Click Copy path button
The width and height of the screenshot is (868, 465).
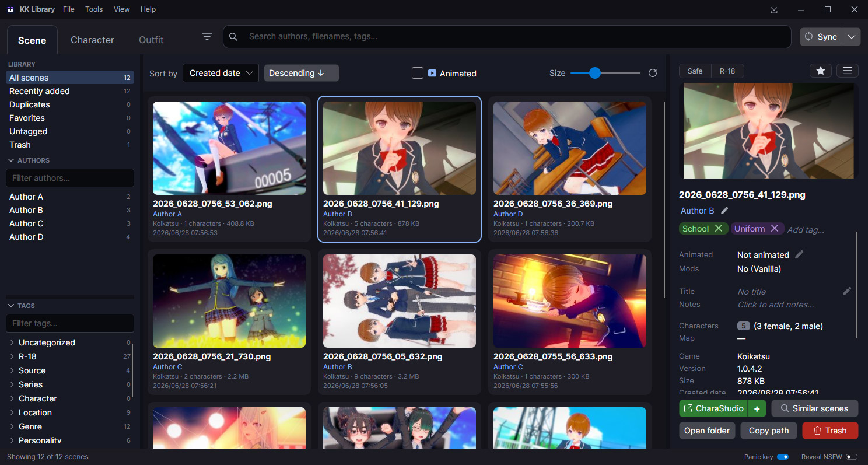click(x=769, y=431)
